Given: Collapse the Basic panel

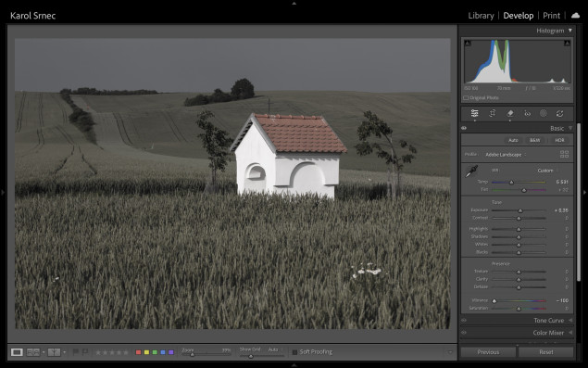Looking at the screenshot, I should click(x=570, y=128).
